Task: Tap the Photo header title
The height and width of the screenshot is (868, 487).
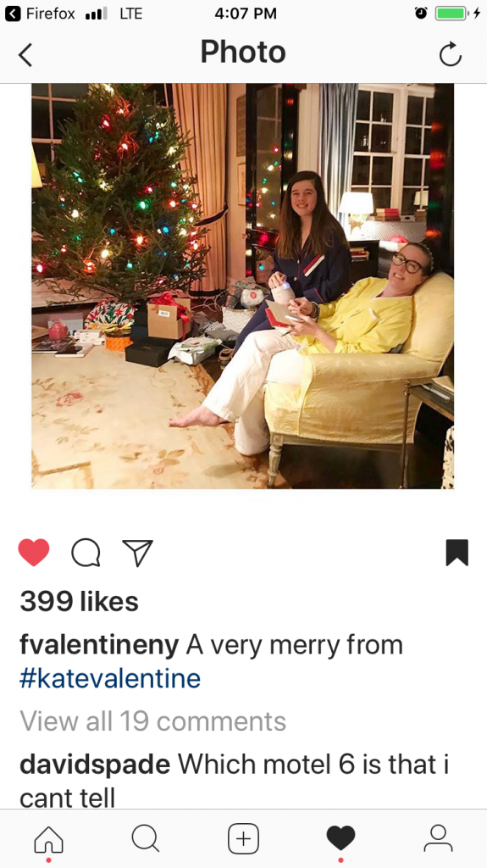Action: [x=243, y=52]
